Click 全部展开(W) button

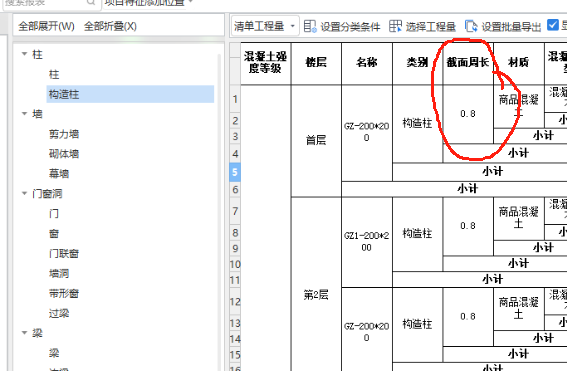(x=46, y=26)
